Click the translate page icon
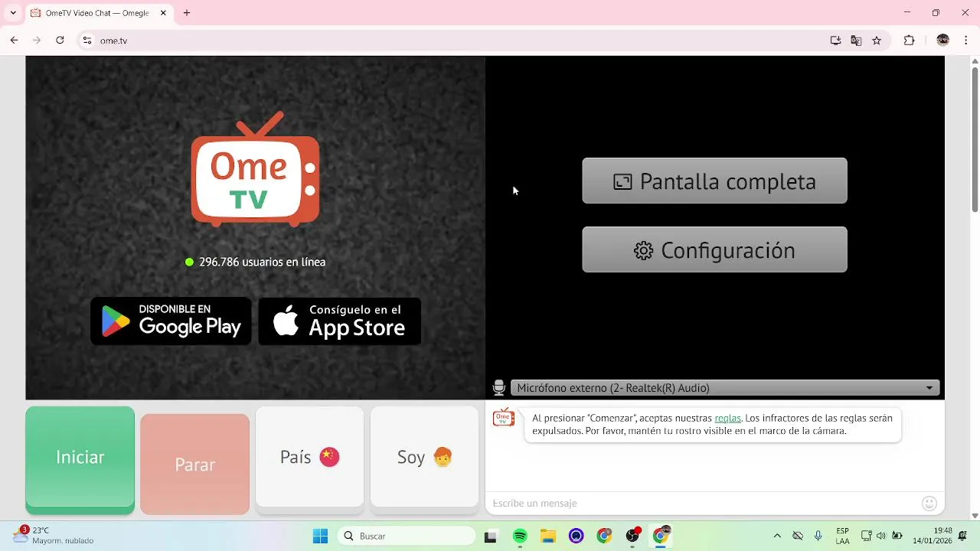Screen dimensions: 980x551 856,41
